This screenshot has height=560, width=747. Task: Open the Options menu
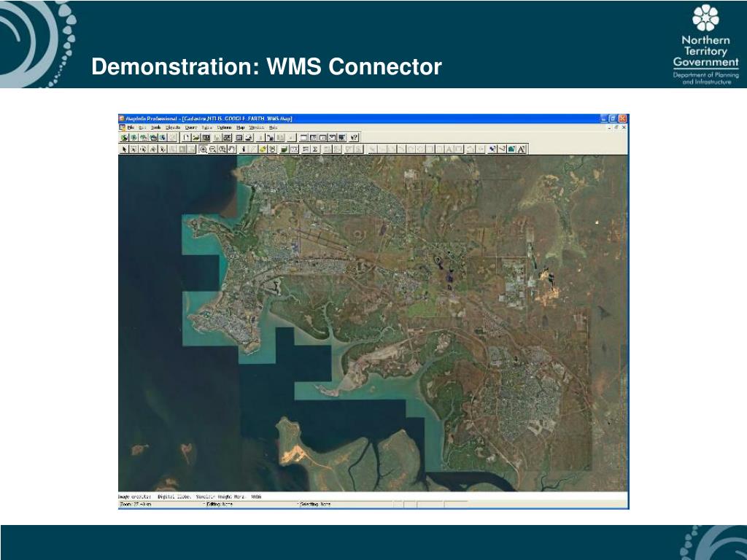224,128
